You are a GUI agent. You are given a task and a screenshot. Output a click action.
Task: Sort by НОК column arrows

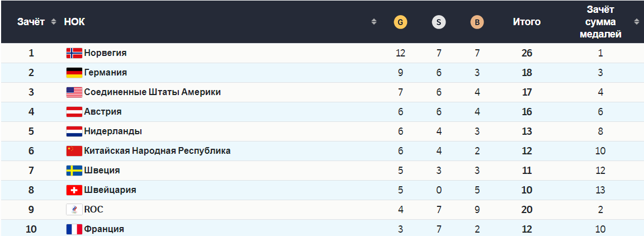pos(374,22)
